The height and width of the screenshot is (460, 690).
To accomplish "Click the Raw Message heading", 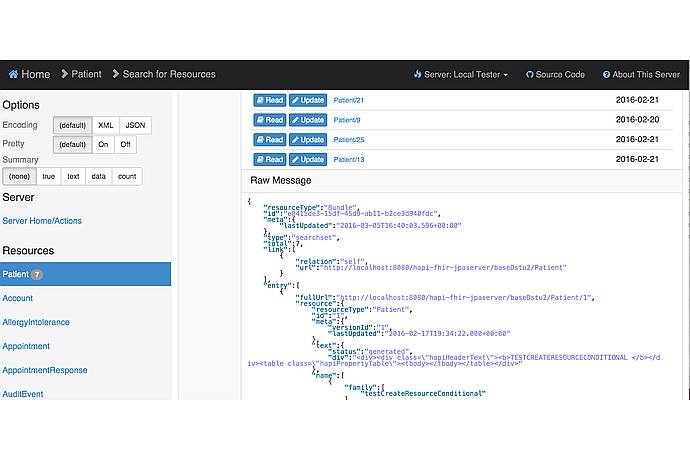I will (281, 180).
